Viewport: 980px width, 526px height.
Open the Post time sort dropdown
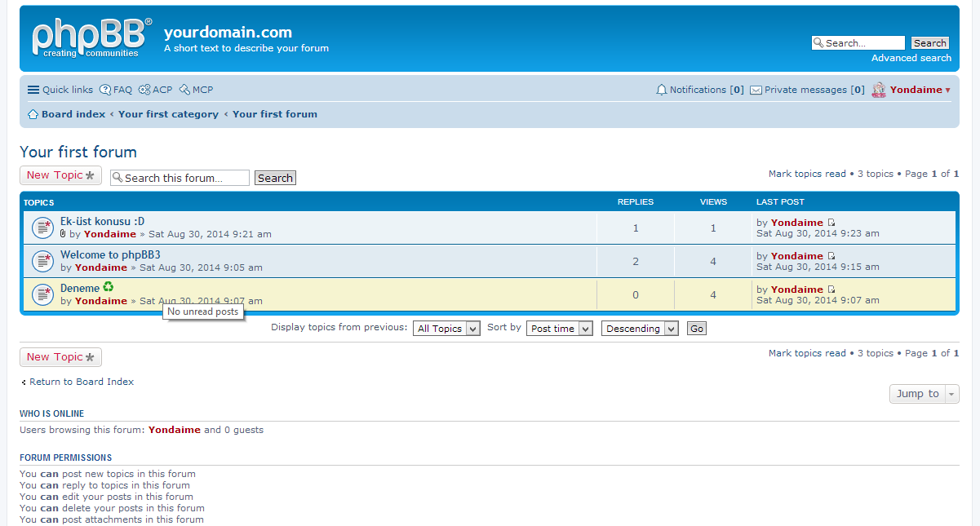click(x=560, y=329)
